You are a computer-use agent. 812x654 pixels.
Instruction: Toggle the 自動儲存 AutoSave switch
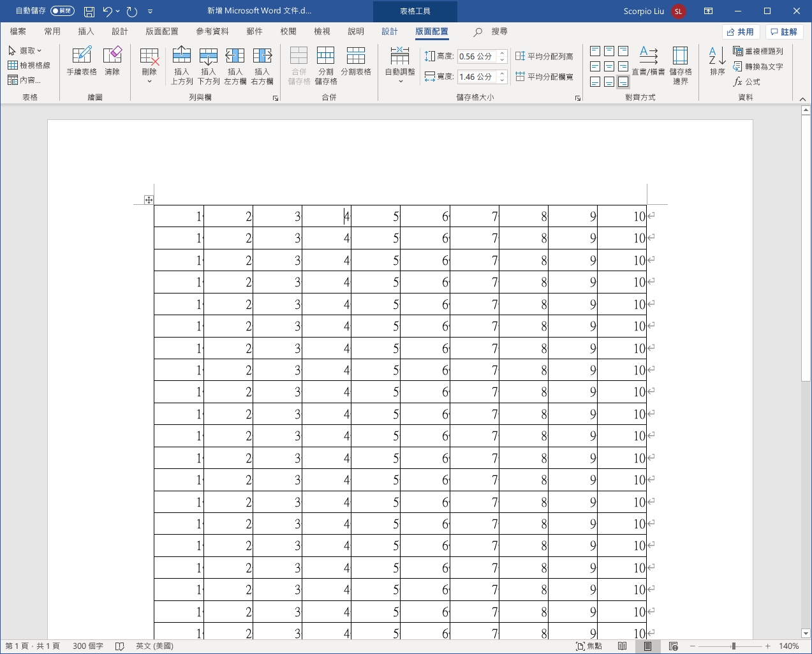(x=63, y=11)
